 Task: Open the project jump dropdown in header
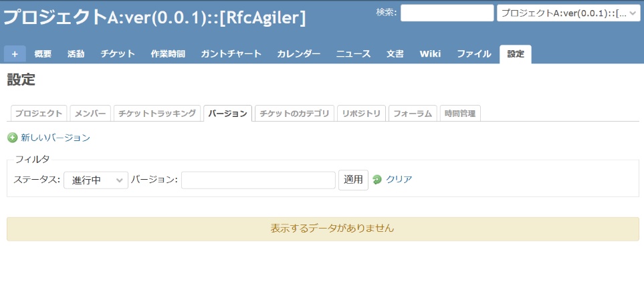click(x=568, y=13)
